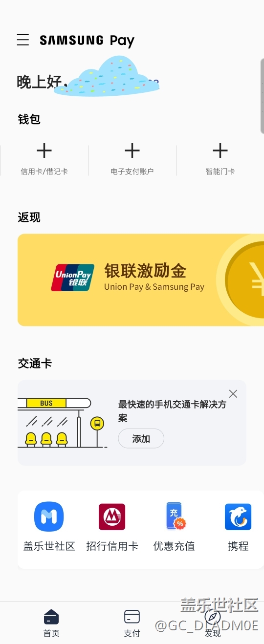Tap the 信用卡/借记卡 label
This screenshot has width=264, height=644.
point(44,172)
